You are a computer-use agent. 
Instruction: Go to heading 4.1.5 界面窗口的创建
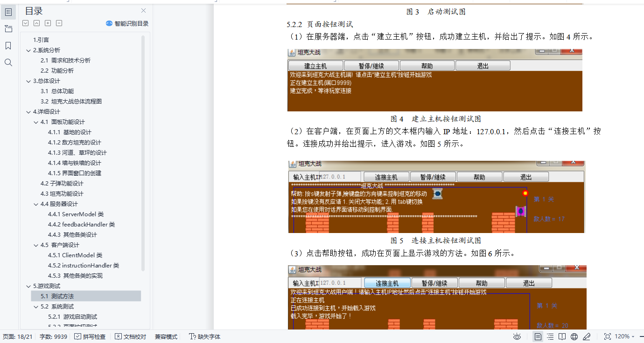pyautogui.click(x=74, y=173)
